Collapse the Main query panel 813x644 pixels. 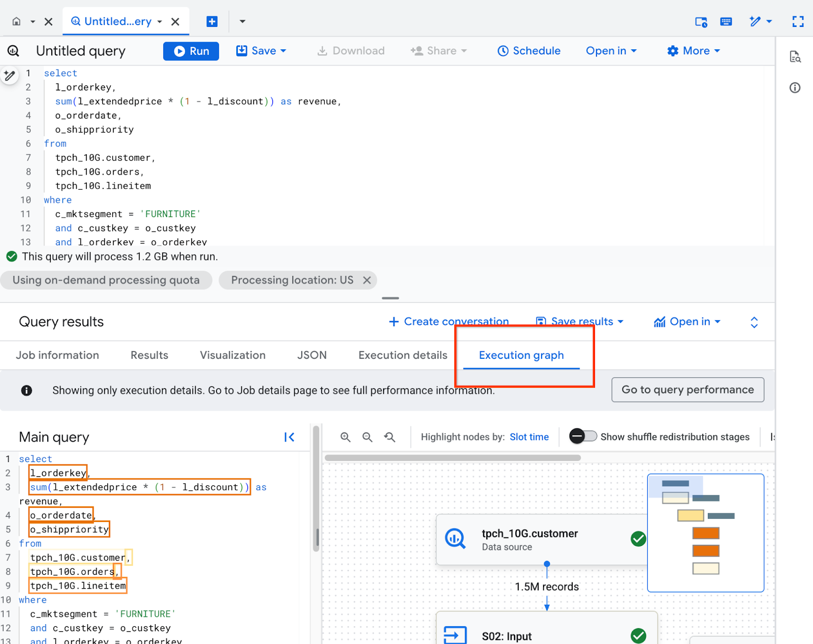[289, 437]
